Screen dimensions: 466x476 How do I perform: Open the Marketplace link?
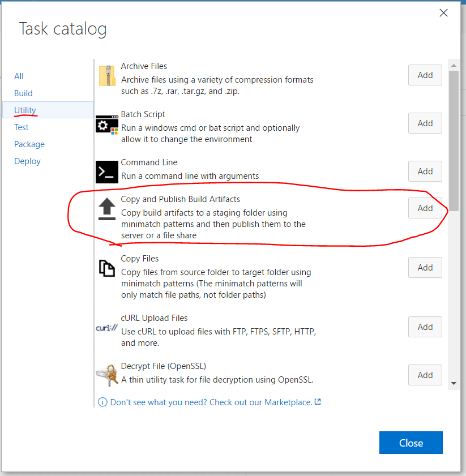[x=211, y=402]
